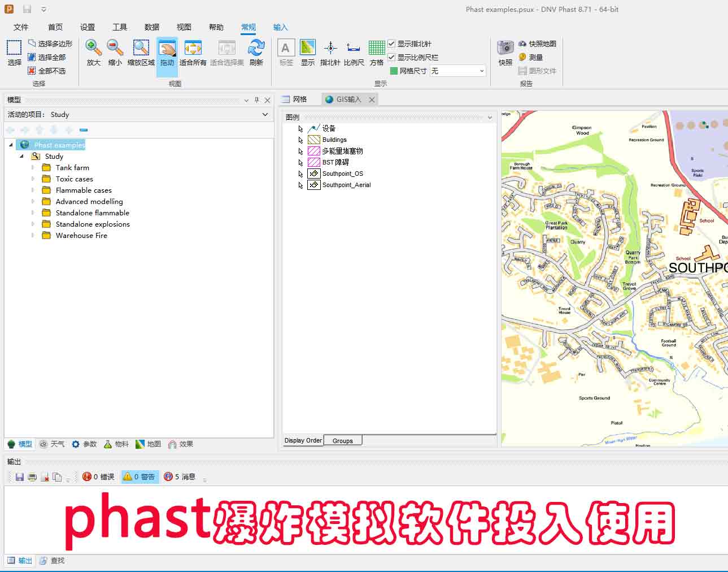Open the 显示 display icon in ribbon

click(x=308, y=53)
